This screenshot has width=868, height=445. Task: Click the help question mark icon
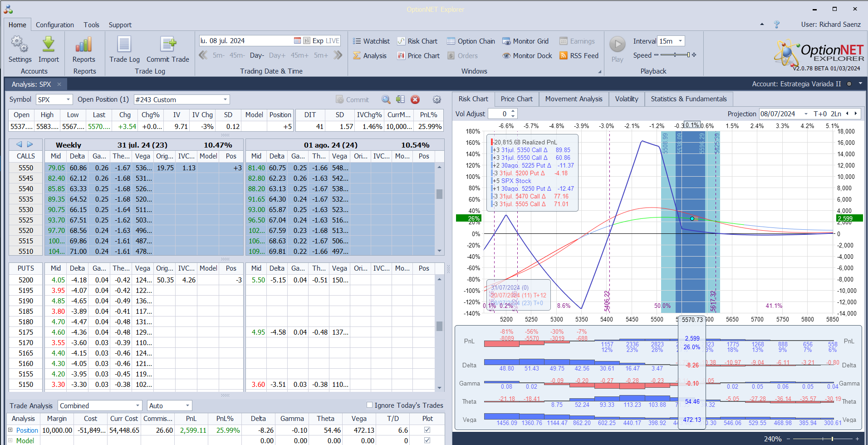[777, 25]
